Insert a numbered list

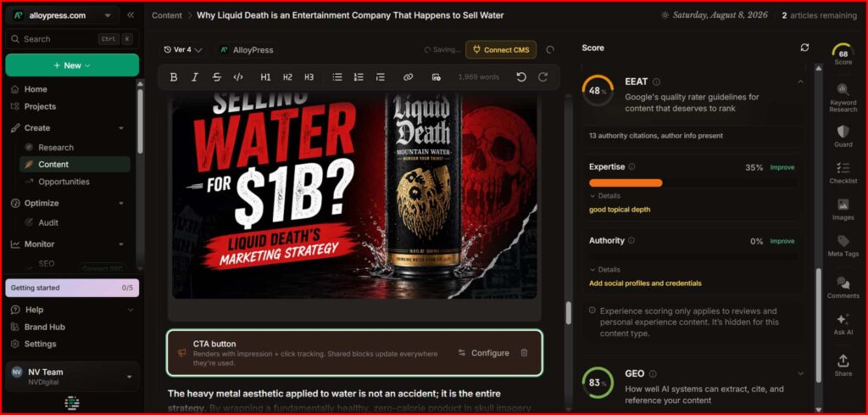359,77
